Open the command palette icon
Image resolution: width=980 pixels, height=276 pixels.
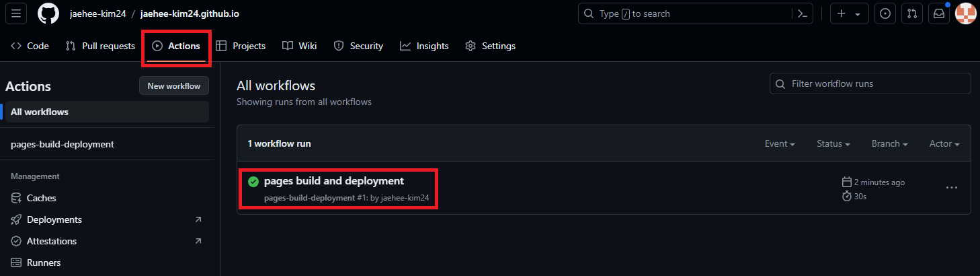(802, 13)
